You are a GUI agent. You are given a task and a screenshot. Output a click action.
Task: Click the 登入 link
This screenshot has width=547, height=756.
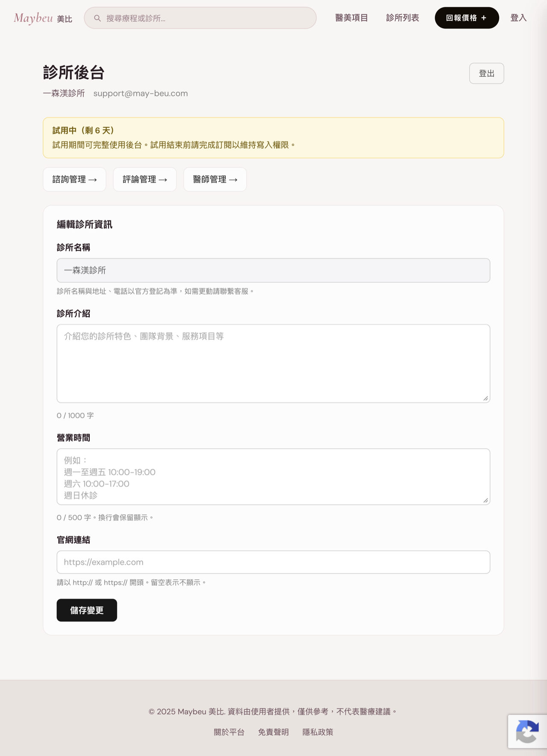point(518,18)
